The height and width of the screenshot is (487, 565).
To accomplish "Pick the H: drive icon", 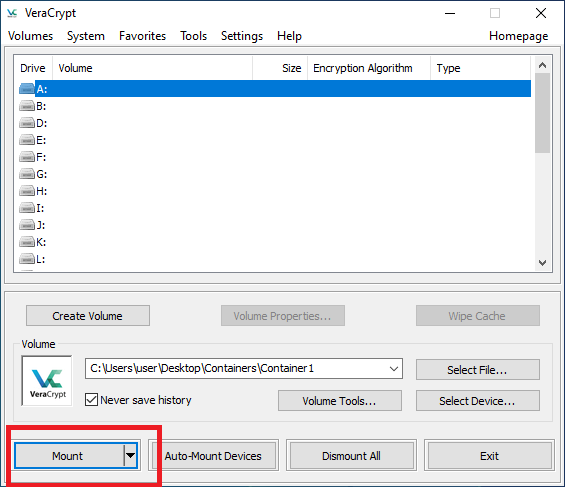I will 27,191.
